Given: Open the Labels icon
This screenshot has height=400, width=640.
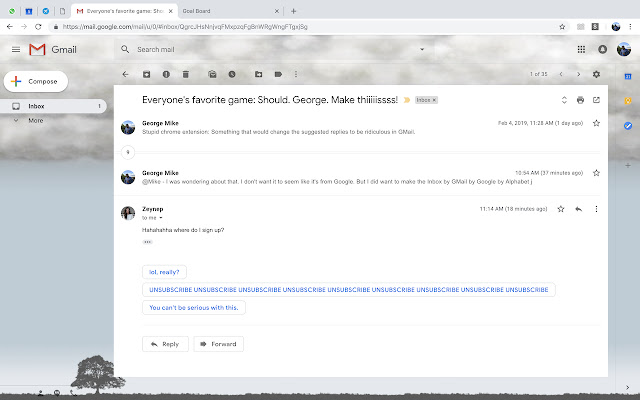Looking at the screenshot, I should 278,74.
